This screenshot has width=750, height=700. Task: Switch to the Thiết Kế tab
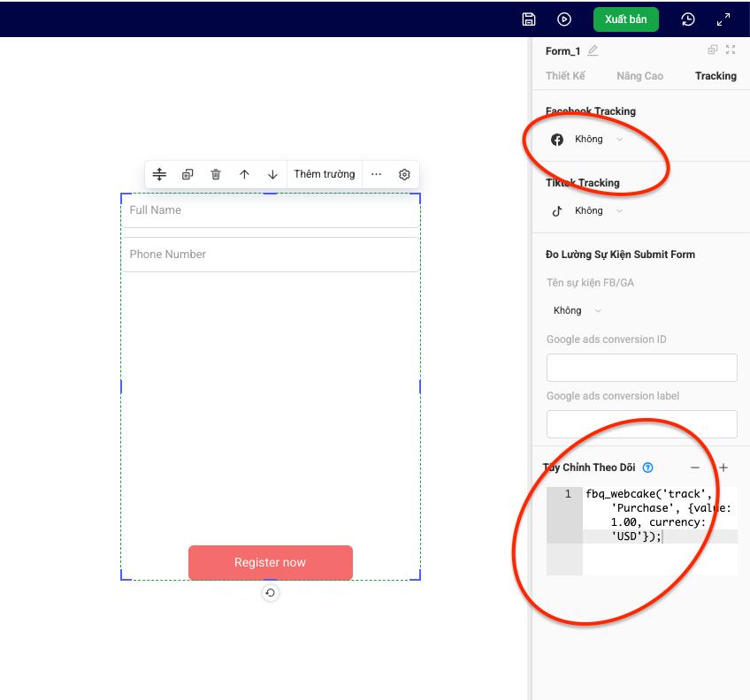[565, 76]
